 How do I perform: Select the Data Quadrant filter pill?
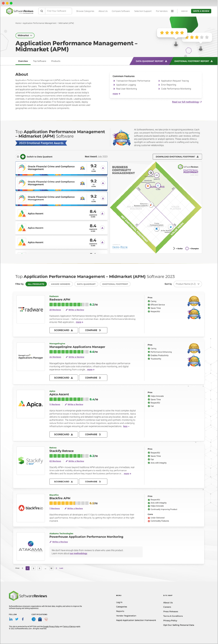[86, 284]
